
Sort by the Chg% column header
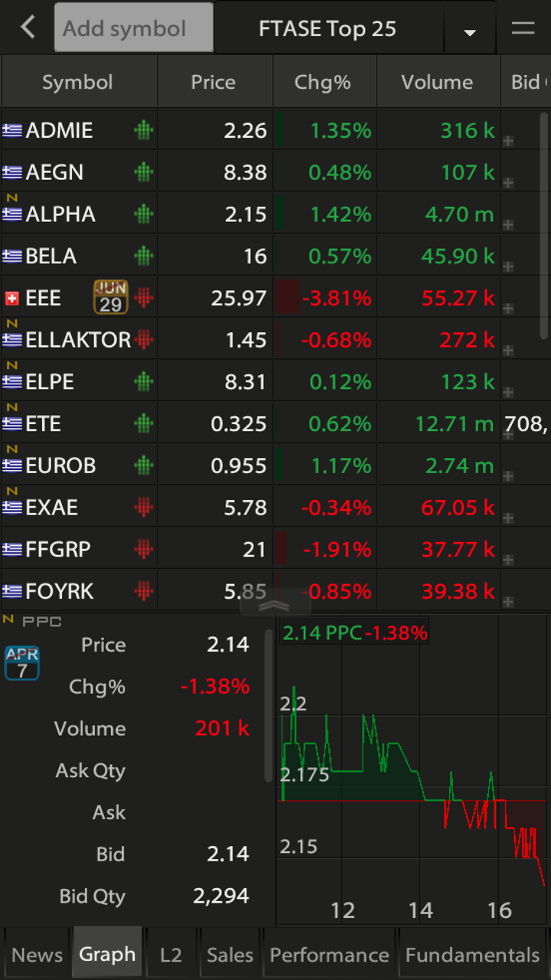point(323,82)
